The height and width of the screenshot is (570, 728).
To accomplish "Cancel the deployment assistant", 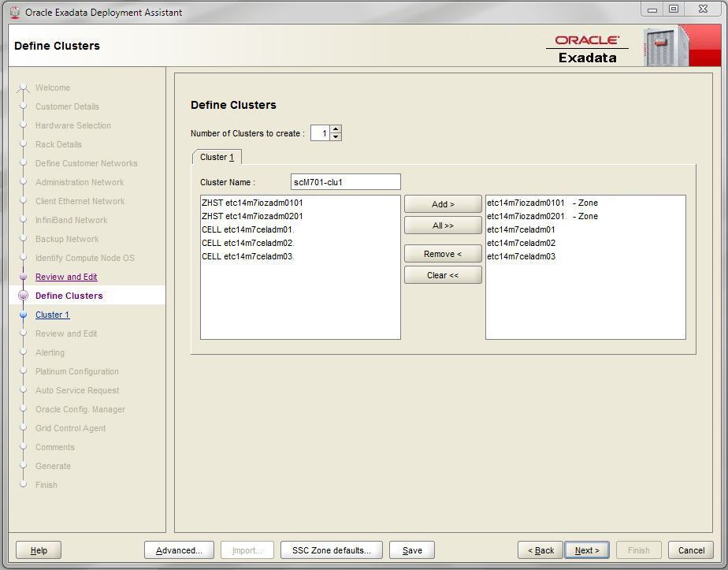I will tap(691, 550).
